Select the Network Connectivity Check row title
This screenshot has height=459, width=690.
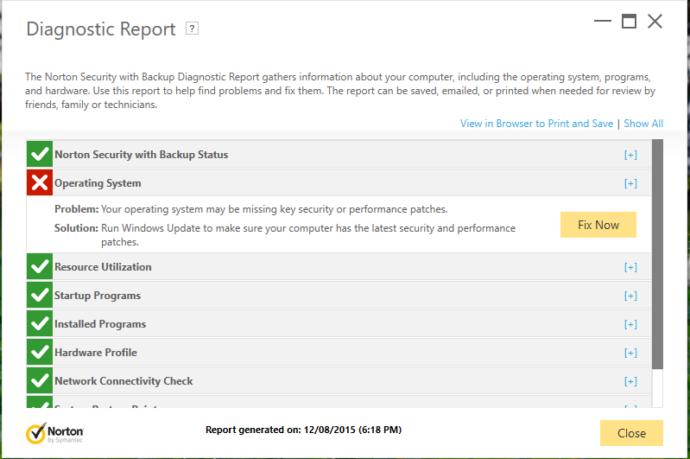[x=124, y=381]
